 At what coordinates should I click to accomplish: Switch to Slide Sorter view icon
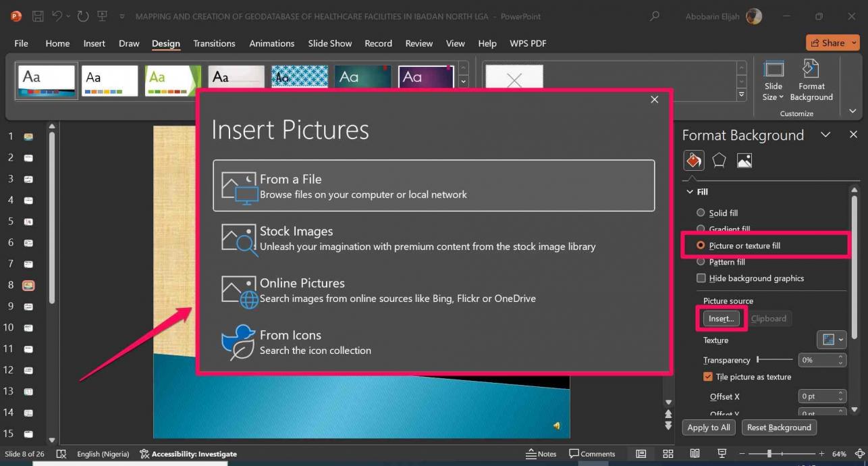[668, 454]
